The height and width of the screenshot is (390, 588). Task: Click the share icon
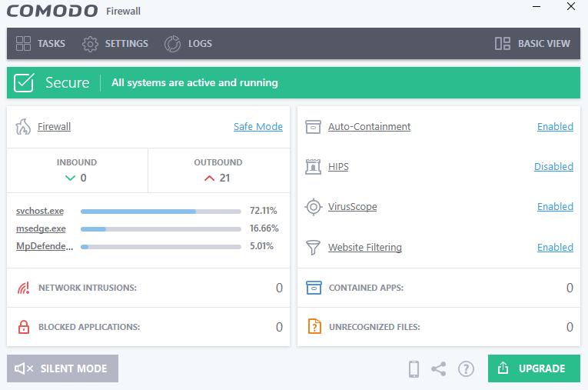438,369
